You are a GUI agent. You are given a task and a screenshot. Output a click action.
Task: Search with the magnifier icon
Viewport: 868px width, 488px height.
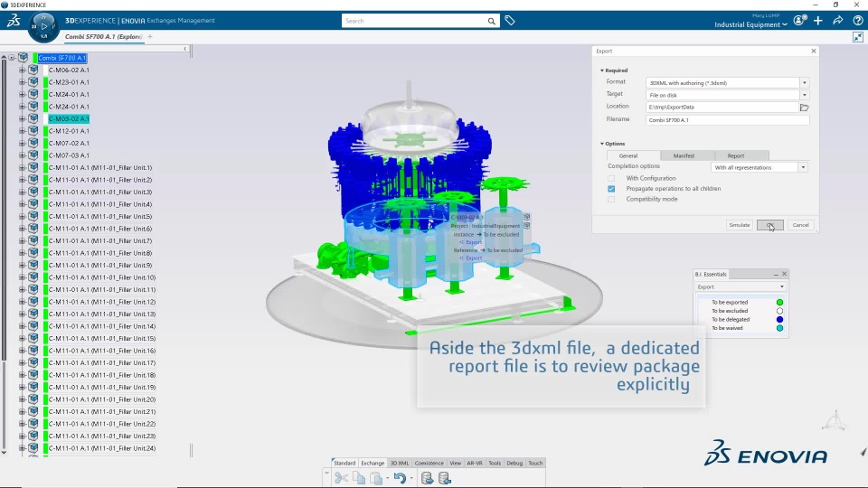pos(491,21)
